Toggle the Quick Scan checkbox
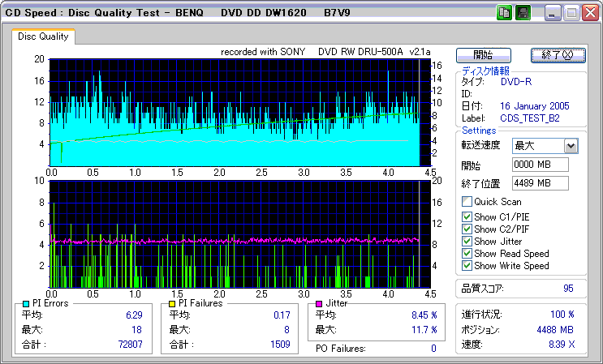 click(x=467, y=202)
